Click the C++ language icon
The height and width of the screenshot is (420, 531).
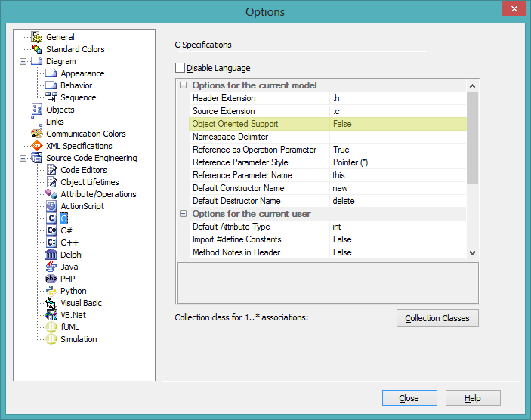51,242
